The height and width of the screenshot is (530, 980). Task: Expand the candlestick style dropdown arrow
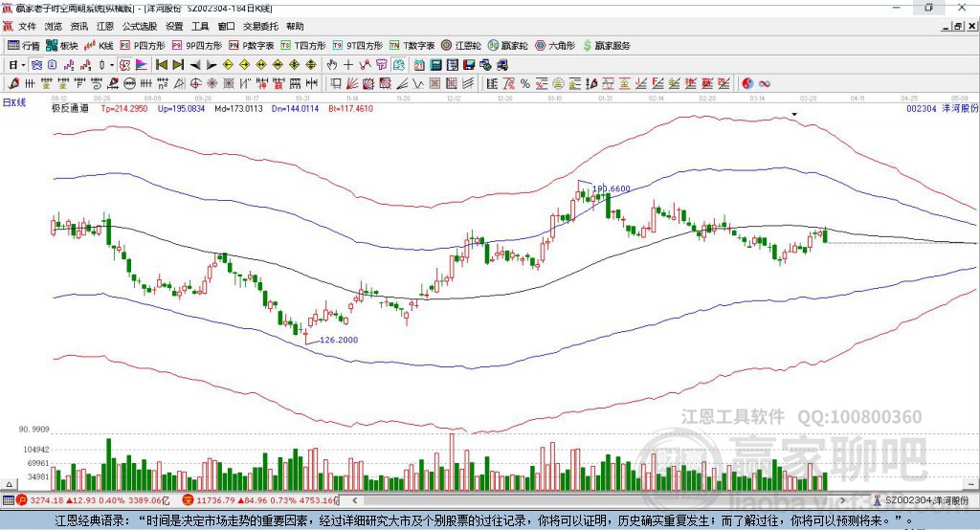[x=112, y=65]
